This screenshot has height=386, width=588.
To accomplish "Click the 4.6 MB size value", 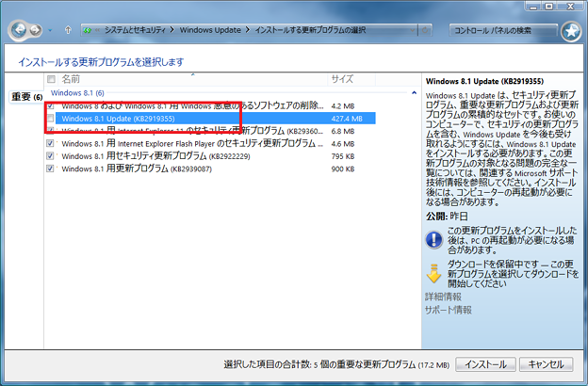I will (x=343, y=144).
